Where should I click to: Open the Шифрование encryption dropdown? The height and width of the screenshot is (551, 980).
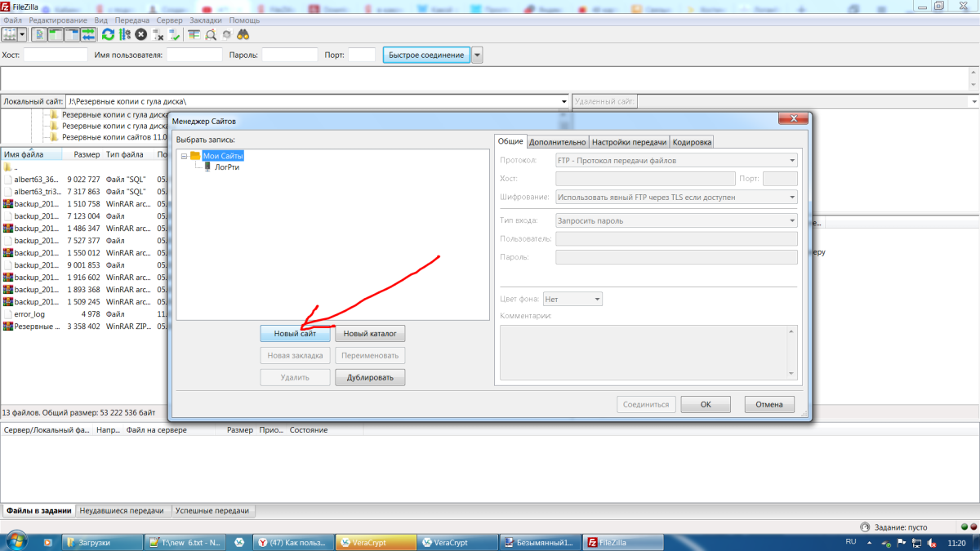791,197
